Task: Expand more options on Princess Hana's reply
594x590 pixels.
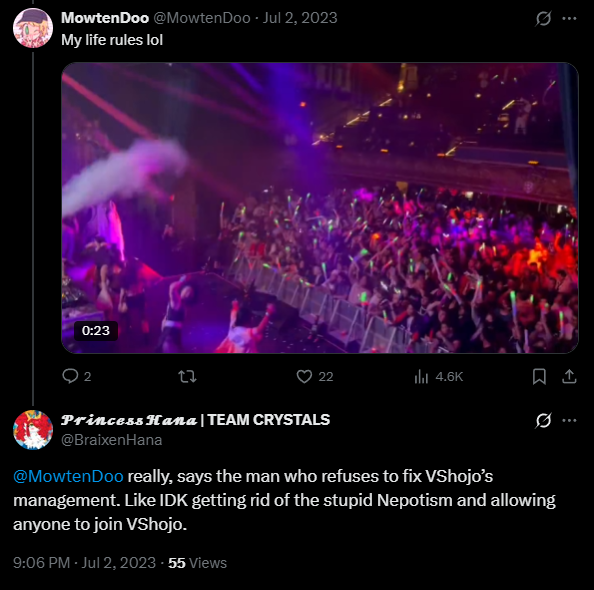Action: [x=569, y=420]
